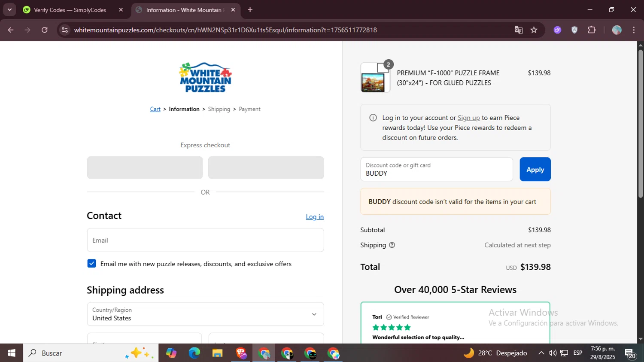Open the Chrome profile avatar
Viewport: 644px width, 362px height.
tap(617, 30)
